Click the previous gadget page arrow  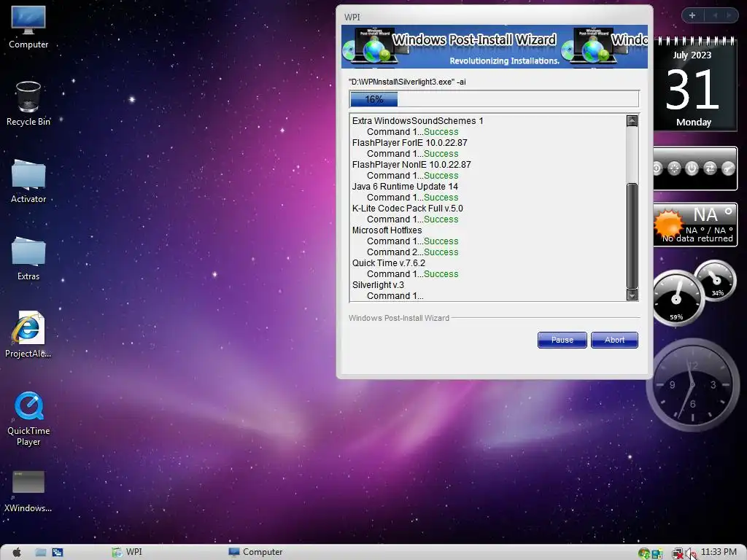715,15
